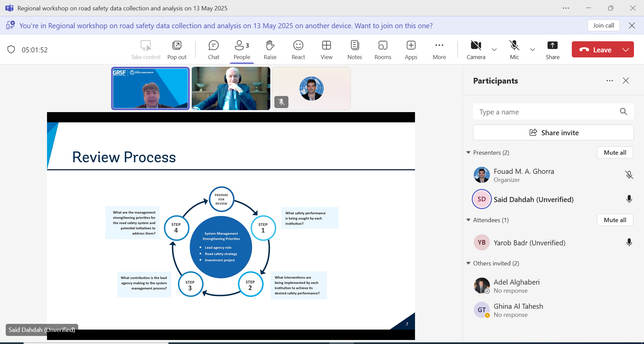Pop out the shared content
644x344 pixels.
(x=177, y=50)
